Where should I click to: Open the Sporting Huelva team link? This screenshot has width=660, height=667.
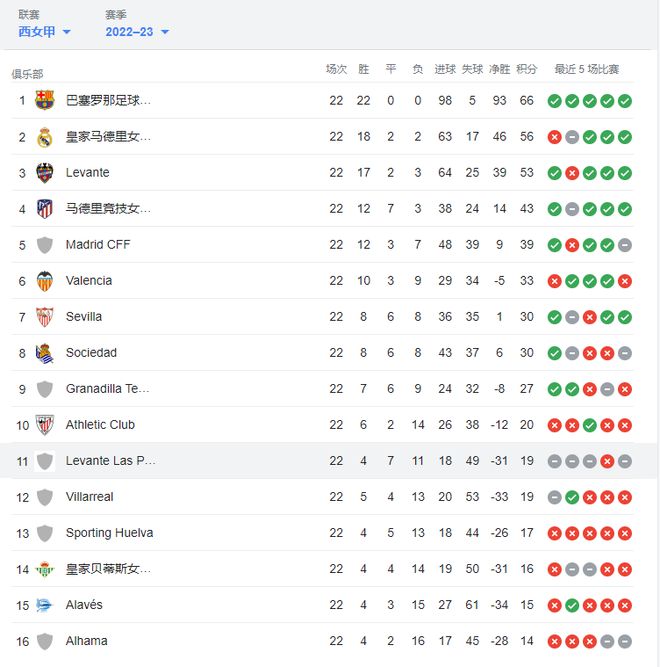[109, 533]
